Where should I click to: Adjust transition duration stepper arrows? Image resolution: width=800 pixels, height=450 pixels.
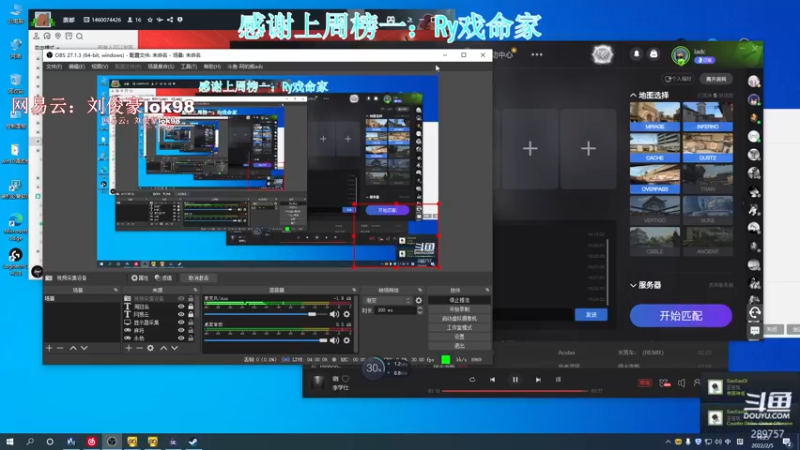(x=419, y=310)
